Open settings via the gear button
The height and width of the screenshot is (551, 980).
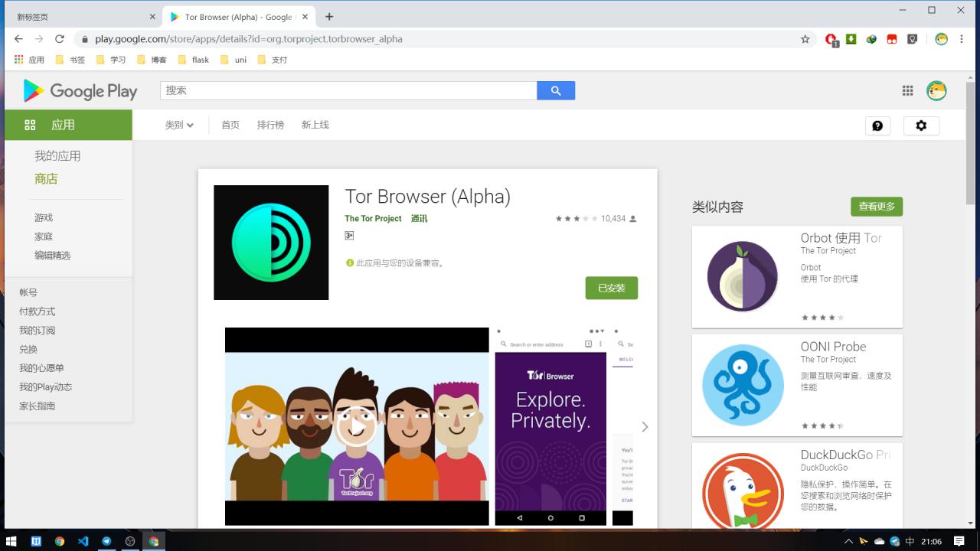click(x=921, y=126)
